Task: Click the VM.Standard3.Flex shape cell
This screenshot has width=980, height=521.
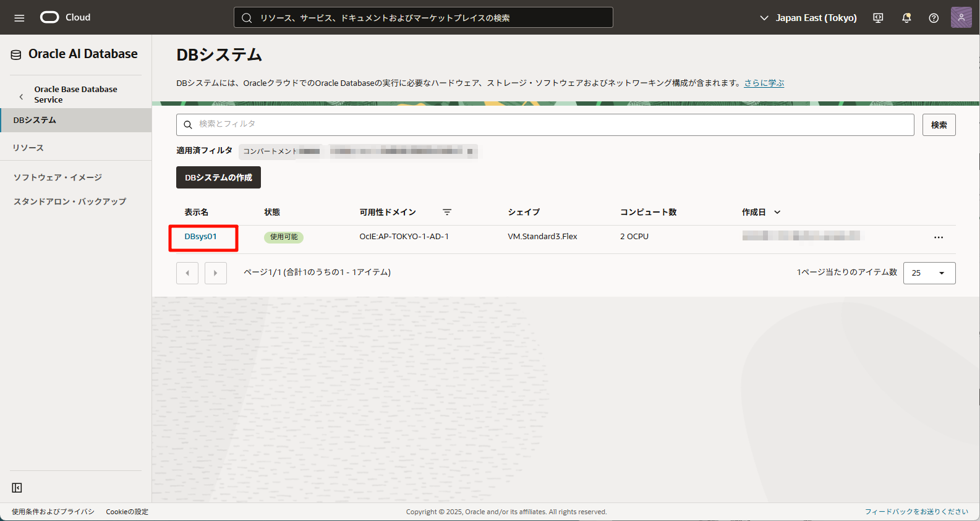Action: [542, 237]
